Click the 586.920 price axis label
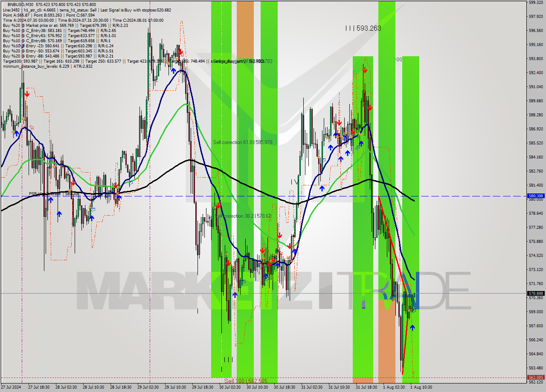The image size is (546, 392). click(x=536, y=129)
